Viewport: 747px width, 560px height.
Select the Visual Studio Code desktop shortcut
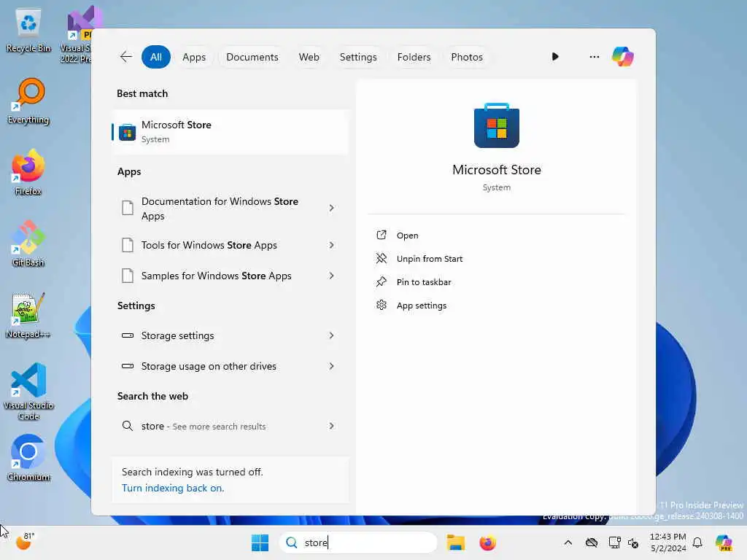[28, 392]
